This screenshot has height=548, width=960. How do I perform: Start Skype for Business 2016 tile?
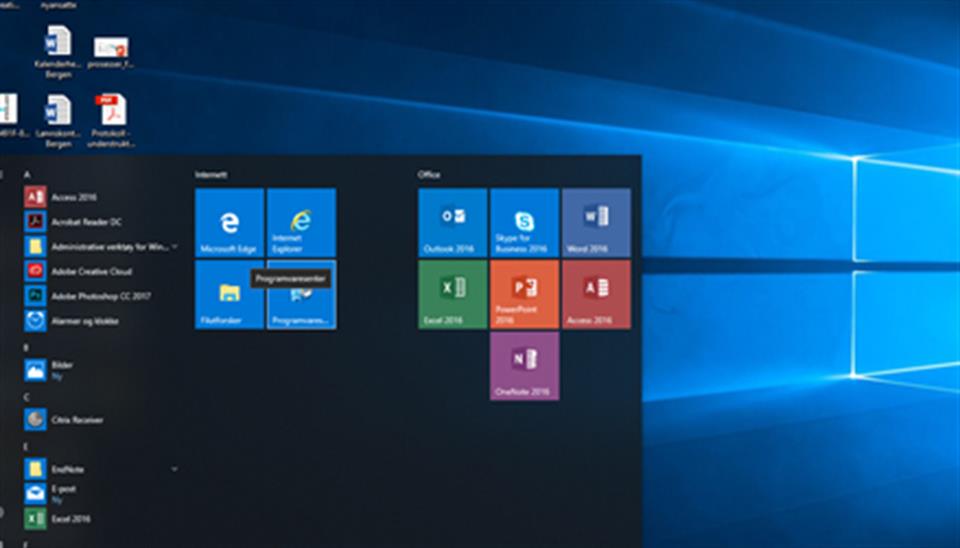coord(524,223)
